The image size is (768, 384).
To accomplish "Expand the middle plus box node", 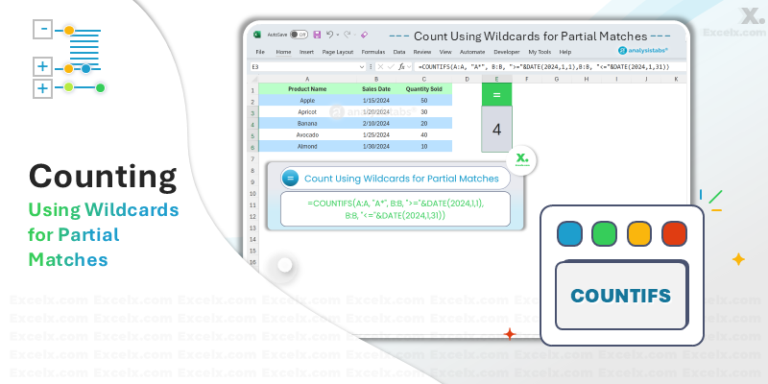I will 43,67.
